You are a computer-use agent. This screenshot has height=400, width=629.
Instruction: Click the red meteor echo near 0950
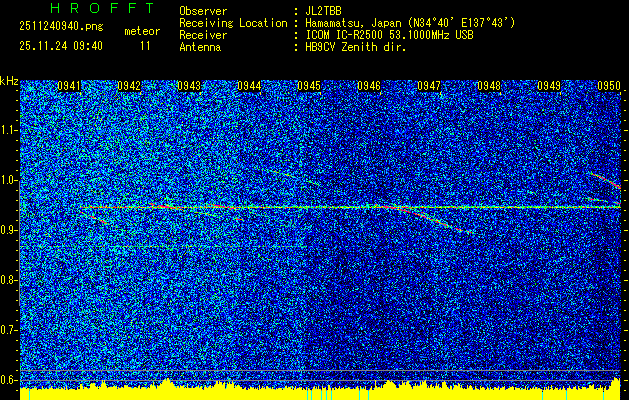(x=606, y=180)
